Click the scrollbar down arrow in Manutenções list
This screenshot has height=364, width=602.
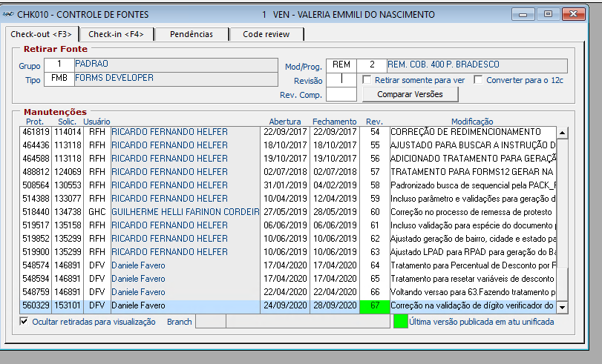pyautogui.click(x=562, y=307)
